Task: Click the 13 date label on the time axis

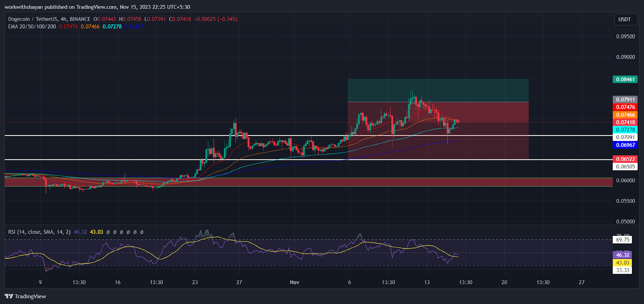Action: tap(427, 282)
